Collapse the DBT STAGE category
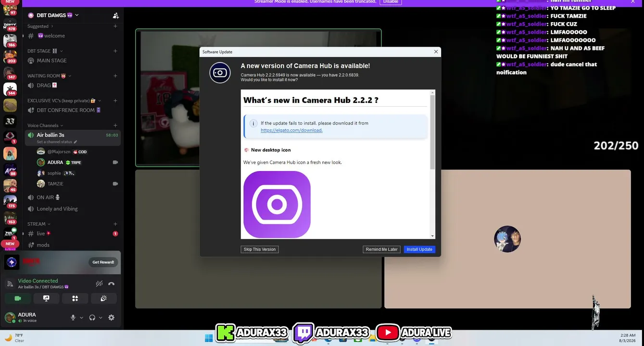Viewport: 644px width, 346px height. [45, 51]
